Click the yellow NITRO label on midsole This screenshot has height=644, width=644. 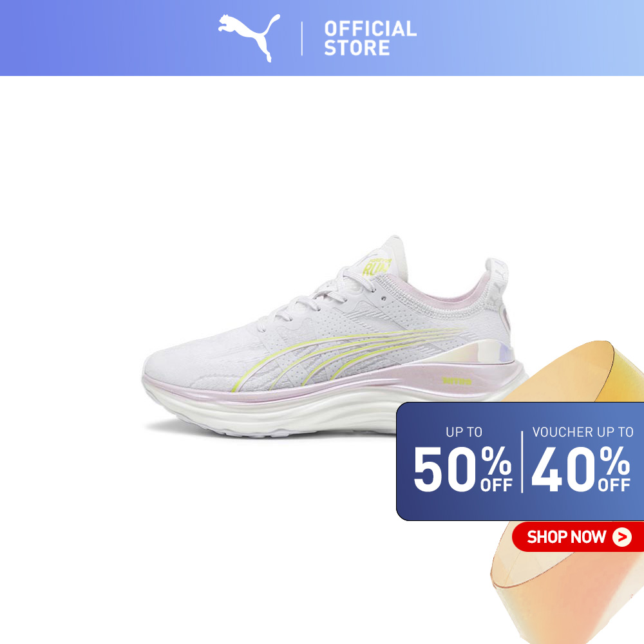(x=457, y=381)
